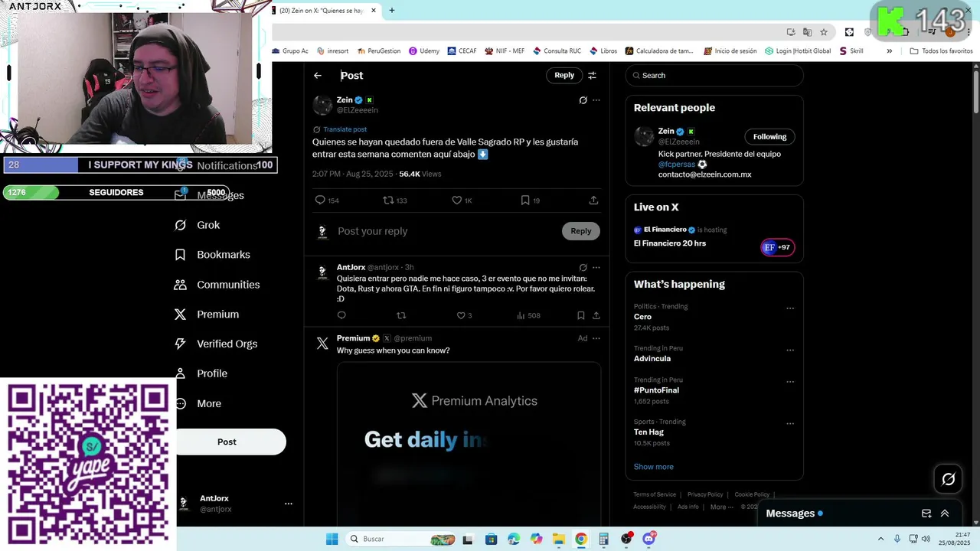This screenshot has height=551, width=980.
Task: Share Zein's post
Action: tap(593, 200)
